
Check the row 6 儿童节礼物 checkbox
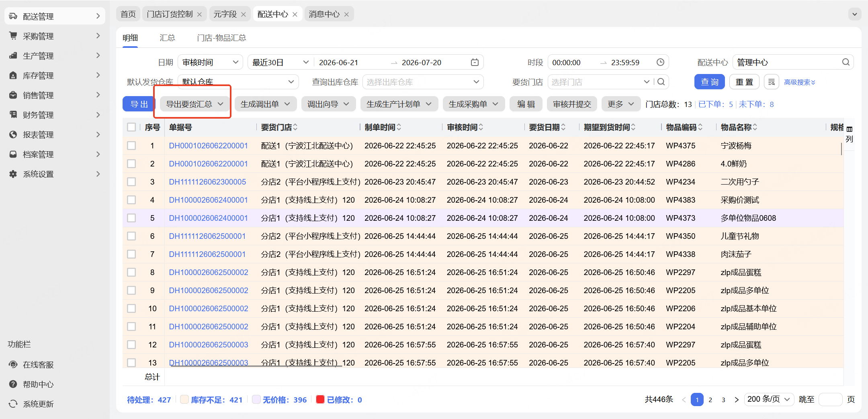[x=131, y=236]
